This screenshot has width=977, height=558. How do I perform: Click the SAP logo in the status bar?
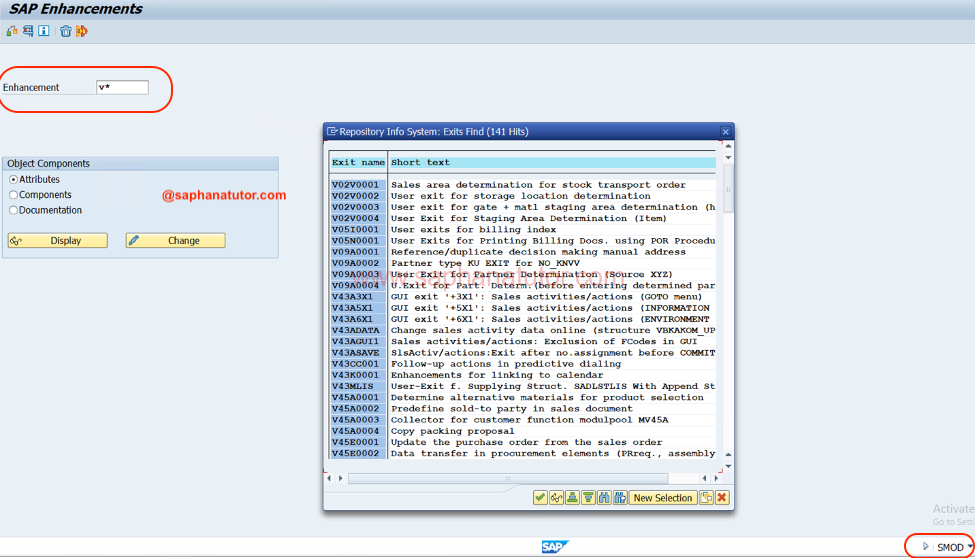coord(553,547)
